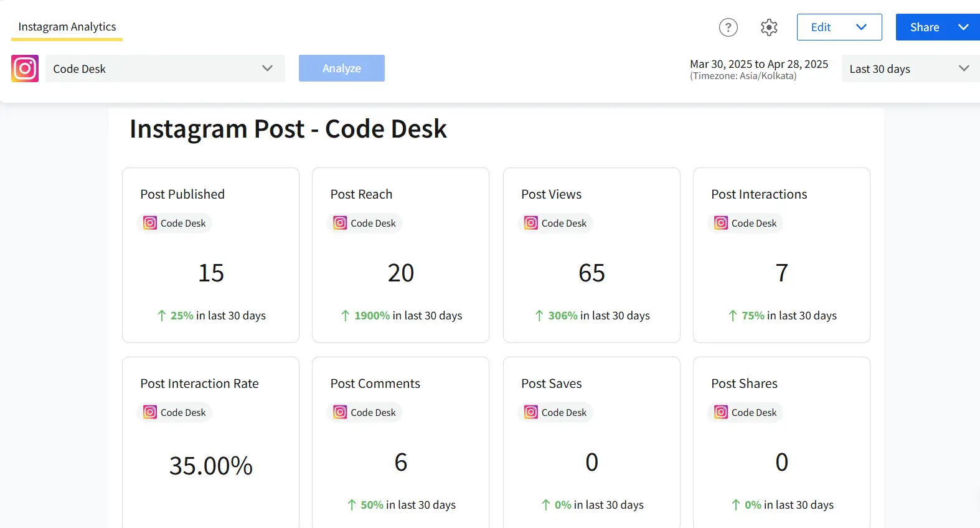Click the 'Post Published' card title
This screenshot has width=980, height=528.
[x=182, y=194]
